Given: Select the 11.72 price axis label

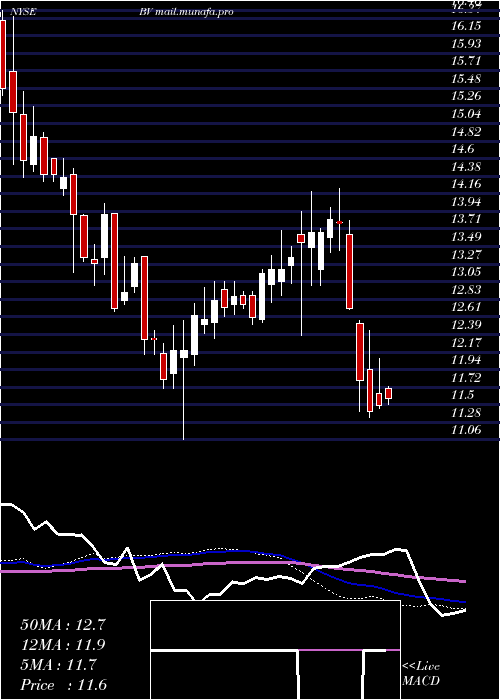Looking at the screenshot, I should [466, 378].
